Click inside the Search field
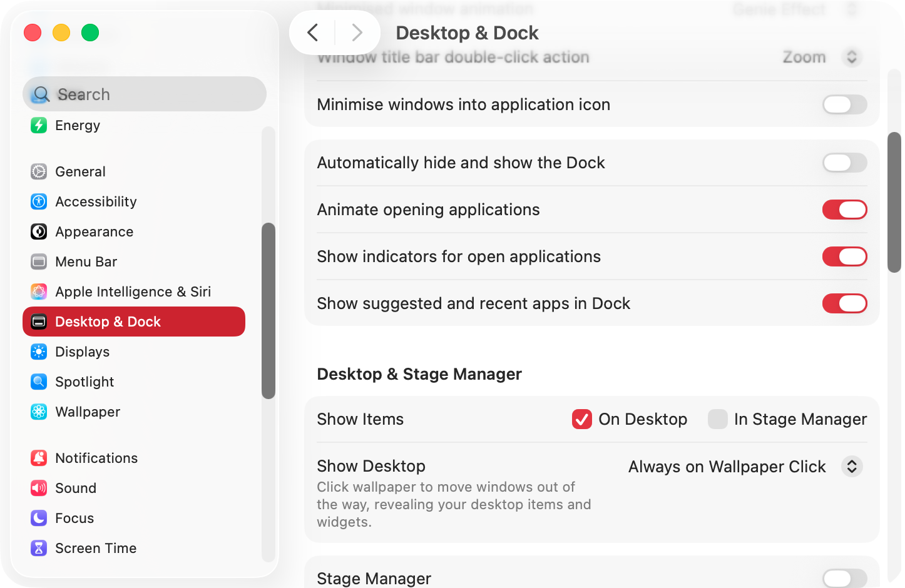This screenshot has width=905, height=588. 144,94
